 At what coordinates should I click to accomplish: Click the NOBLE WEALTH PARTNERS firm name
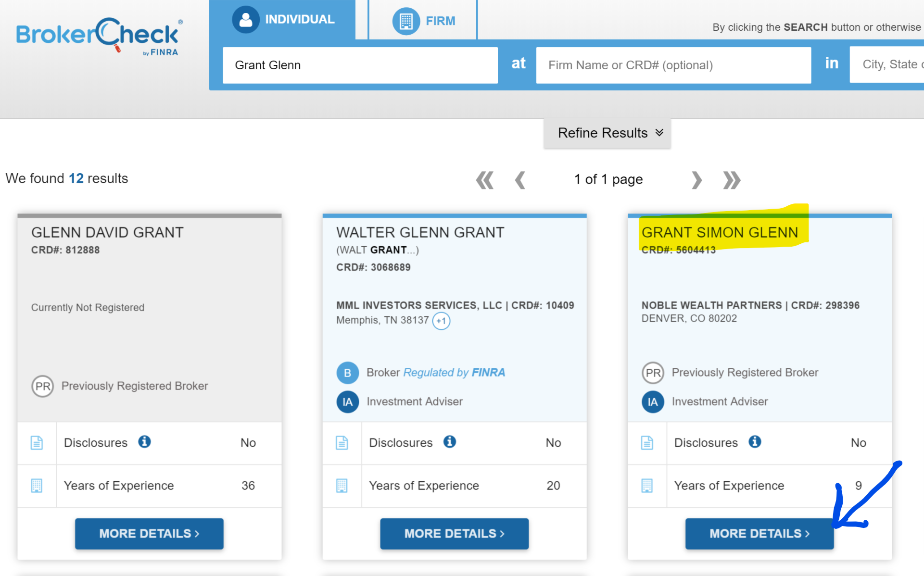(x=711, y=306)
